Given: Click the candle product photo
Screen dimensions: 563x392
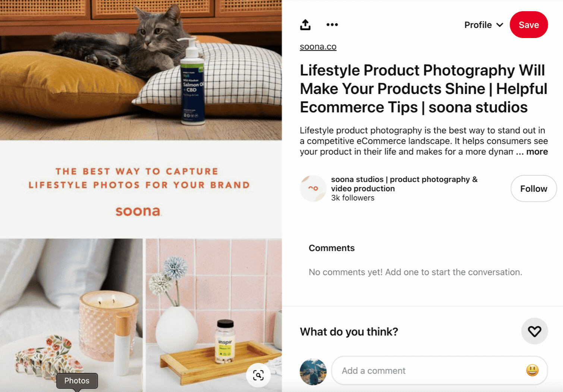Looking at the screenshot, I should point(71,315).
